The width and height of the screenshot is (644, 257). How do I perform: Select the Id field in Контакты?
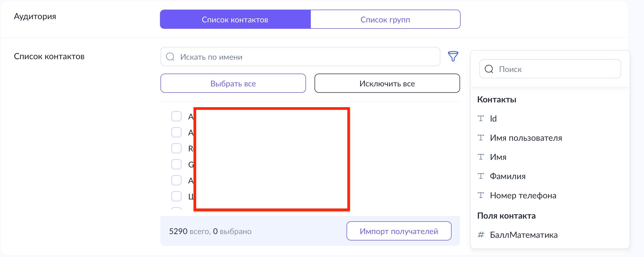click(493, 119)
